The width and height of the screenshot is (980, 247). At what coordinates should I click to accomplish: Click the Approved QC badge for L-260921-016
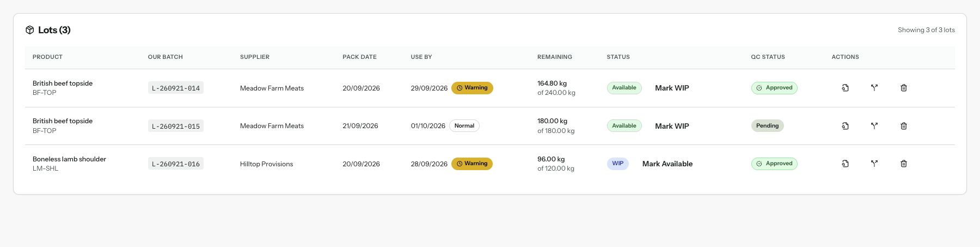tap(774, 164)
